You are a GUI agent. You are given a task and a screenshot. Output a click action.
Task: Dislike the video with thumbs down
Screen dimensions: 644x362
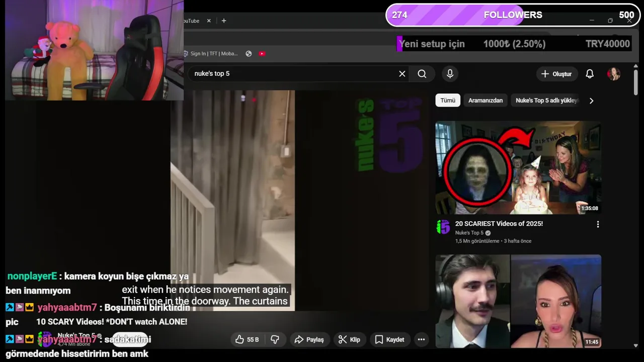pos(275,339)
